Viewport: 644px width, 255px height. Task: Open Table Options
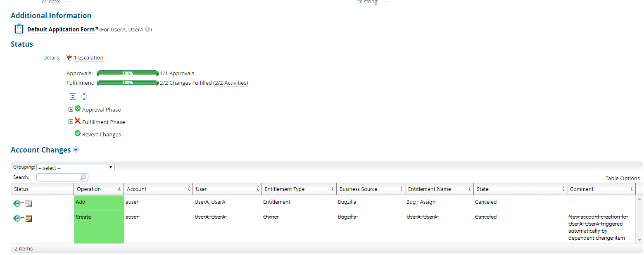coord(623,178)
